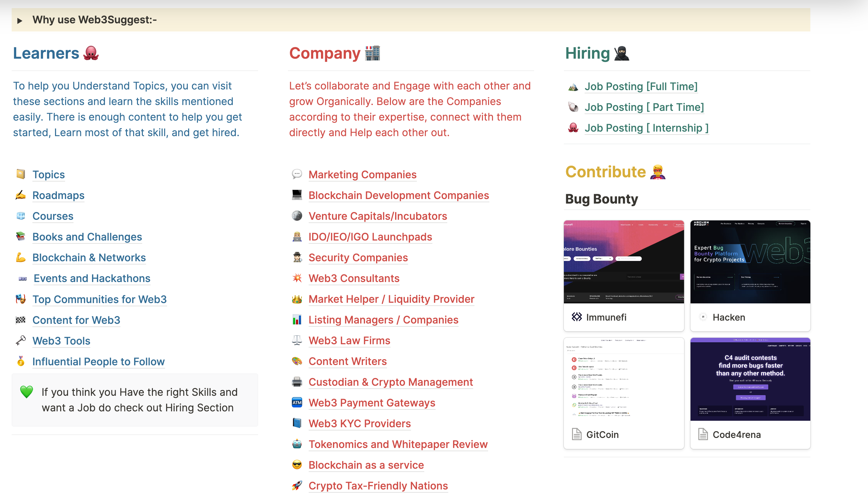Open the Code4rena audit contests card thumbnail
This screenshot has width=868, height=494.
750,379
